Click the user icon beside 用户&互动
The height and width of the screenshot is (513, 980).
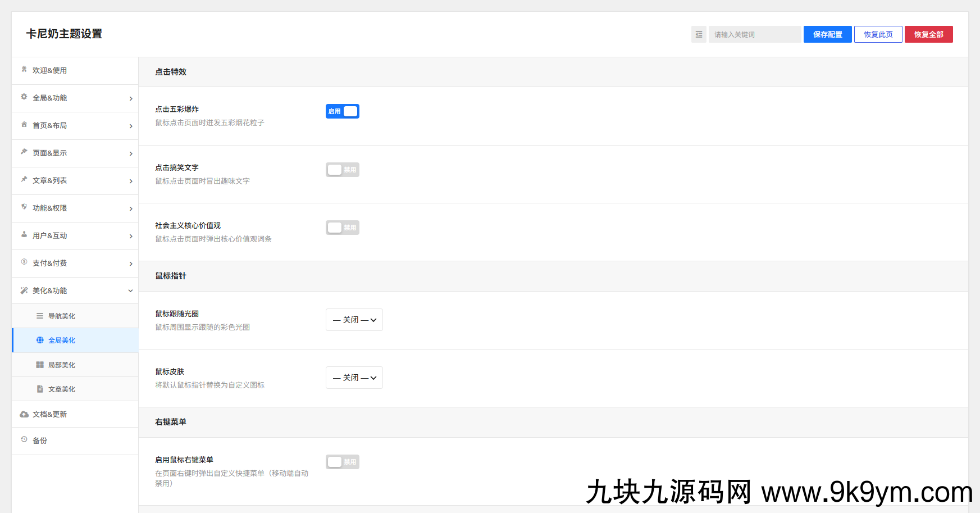pyautogui.click(x=24, y=234)
